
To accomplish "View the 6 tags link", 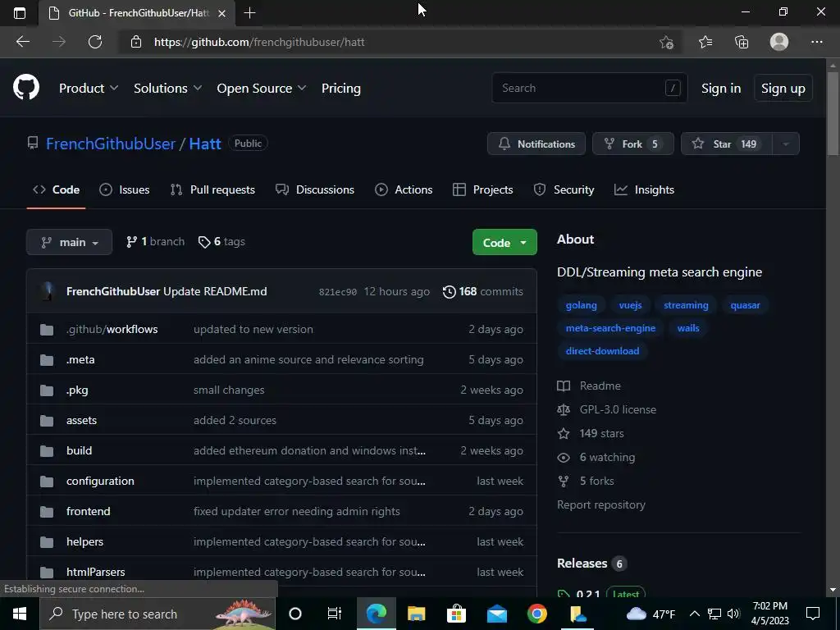I will click(221, 242).
